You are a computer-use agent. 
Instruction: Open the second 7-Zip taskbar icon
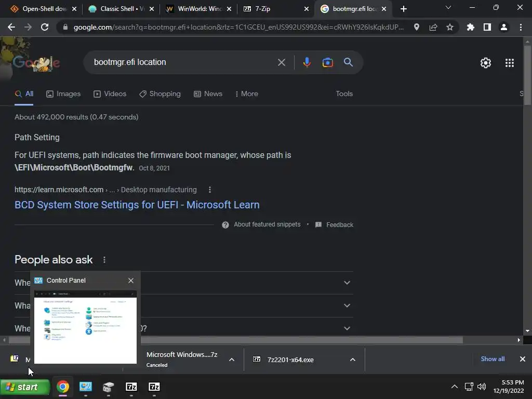pos(154,387)
